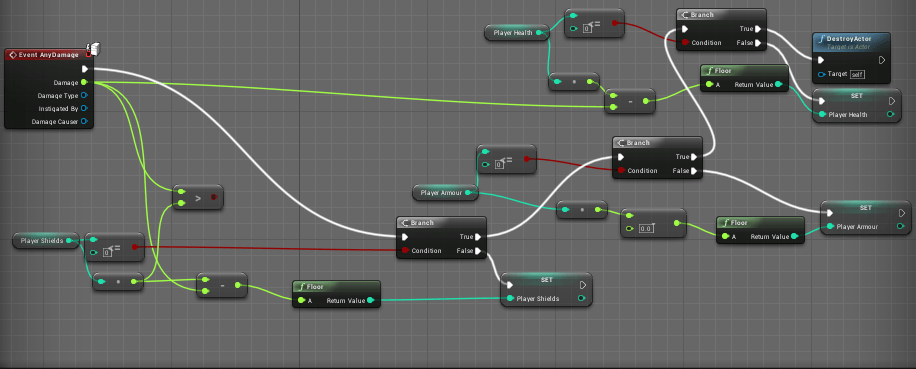
Task: Click the Damage output pin on Event AnyDamage
Action: (x=84, y=82)
